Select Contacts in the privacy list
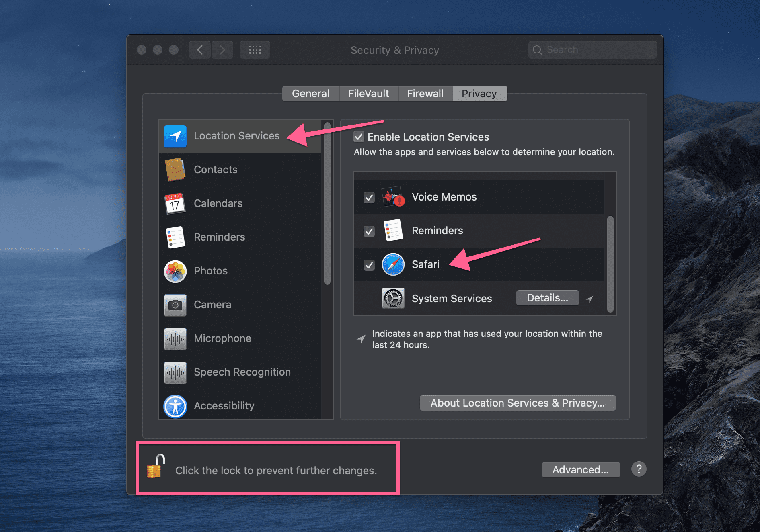Viewport: 760px width, 532px height. pos(216,170)
